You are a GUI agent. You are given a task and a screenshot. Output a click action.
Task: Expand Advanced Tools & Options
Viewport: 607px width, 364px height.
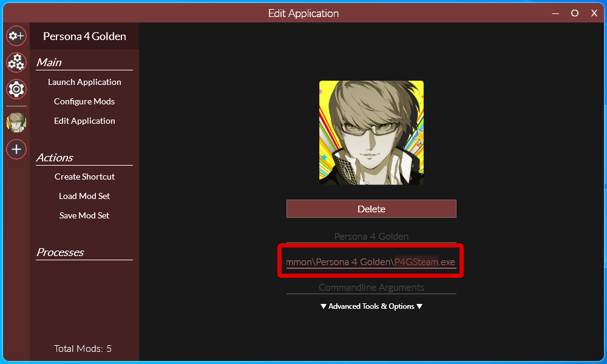[371, 306]
